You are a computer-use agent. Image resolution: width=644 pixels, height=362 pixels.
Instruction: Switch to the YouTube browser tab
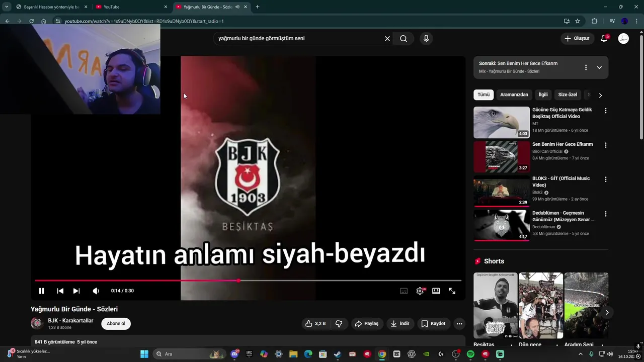tap(131, 7)
